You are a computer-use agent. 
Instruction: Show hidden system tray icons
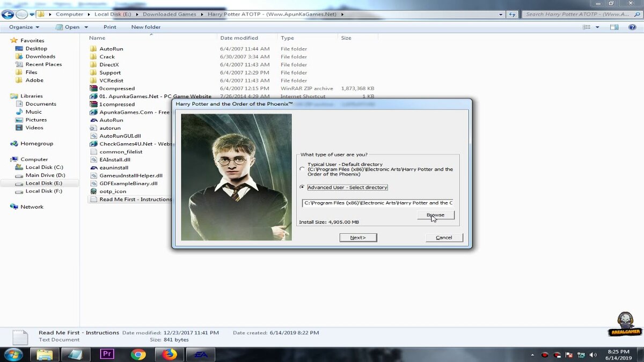(532, 355)
